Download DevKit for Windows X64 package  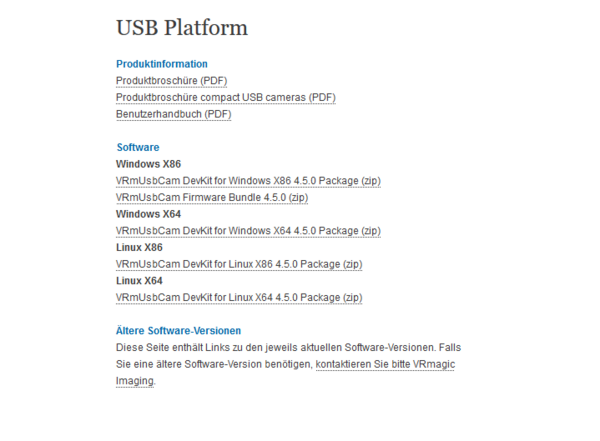pos(248,231)
